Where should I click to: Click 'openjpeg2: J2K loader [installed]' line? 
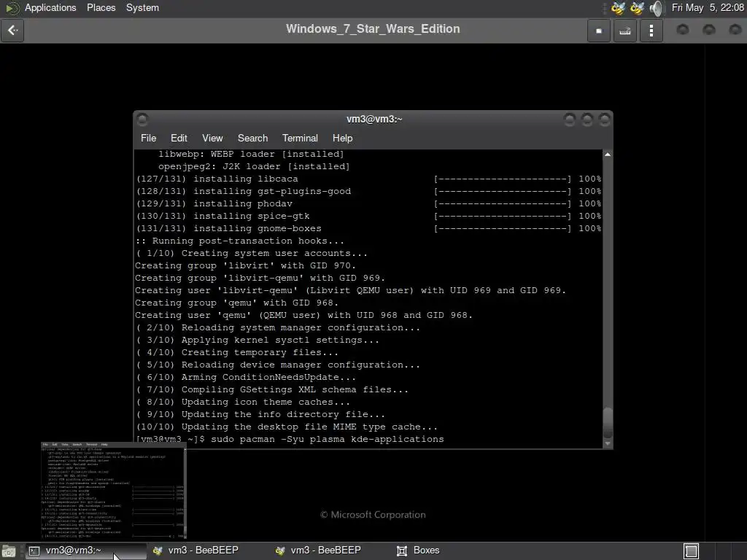254,167
